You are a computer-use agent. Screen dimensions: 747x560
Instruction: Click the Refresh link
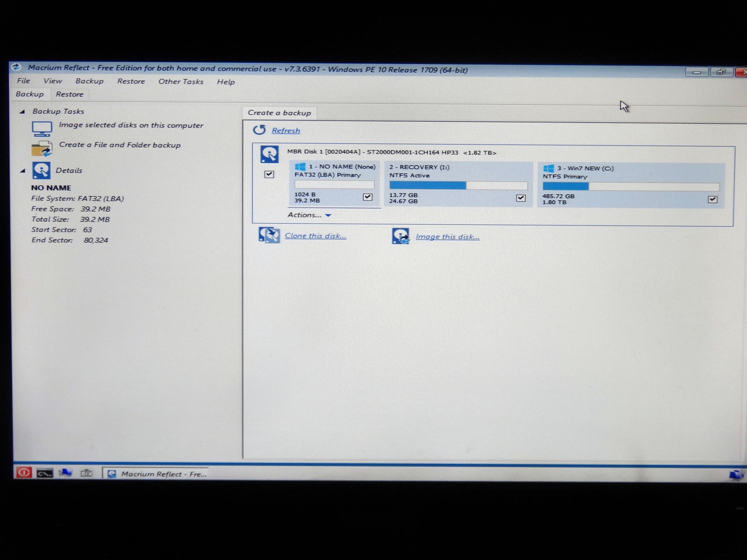click(286, 130)
